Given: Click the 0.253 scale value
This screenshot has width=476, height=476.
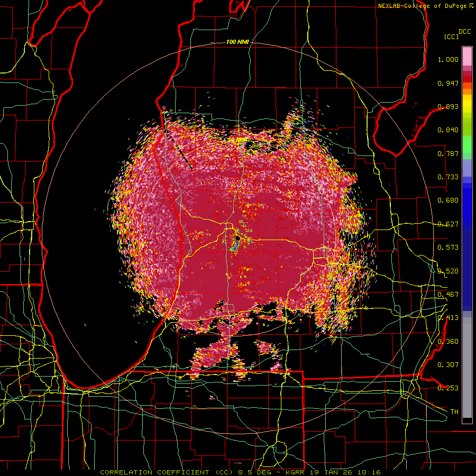Looking at the screenshot, I should click(448, 388).
